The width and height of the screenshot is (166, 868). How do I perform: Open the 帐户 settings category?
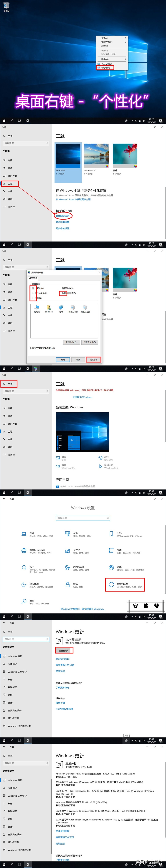[x=38, y=569]
